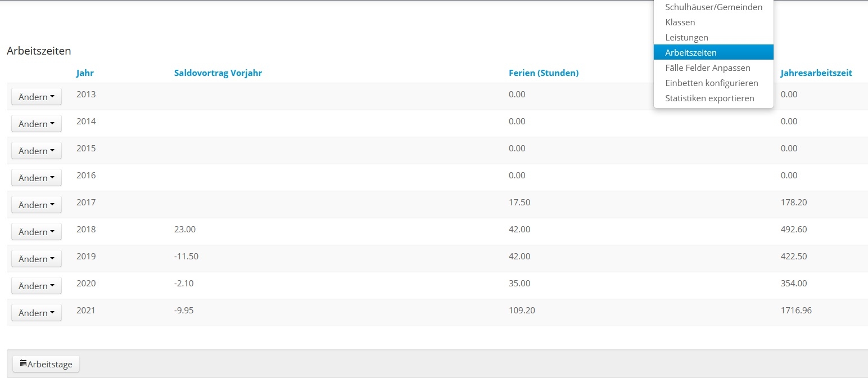The width and height of the screenshot is (868, 382).
Task: Open the Ändern dropdown for year 2013
Action: [37, 97]
